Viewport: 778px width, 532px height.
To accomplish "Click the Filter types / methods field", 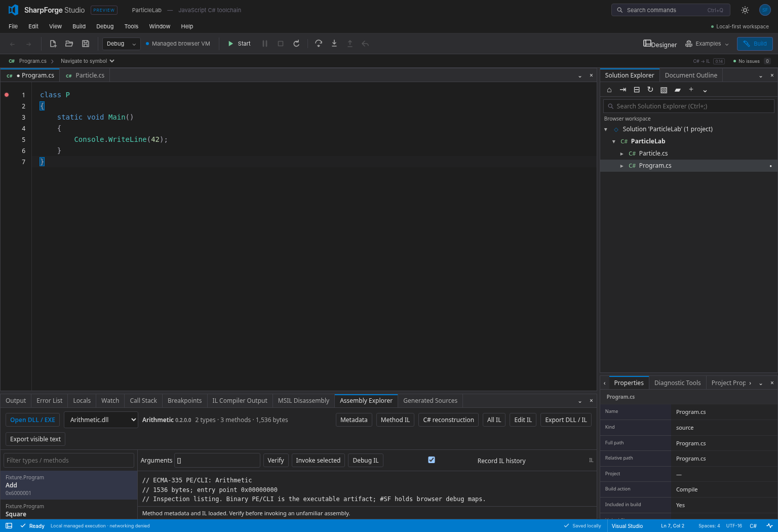I will pyautogui.click(x=69, y=460).
